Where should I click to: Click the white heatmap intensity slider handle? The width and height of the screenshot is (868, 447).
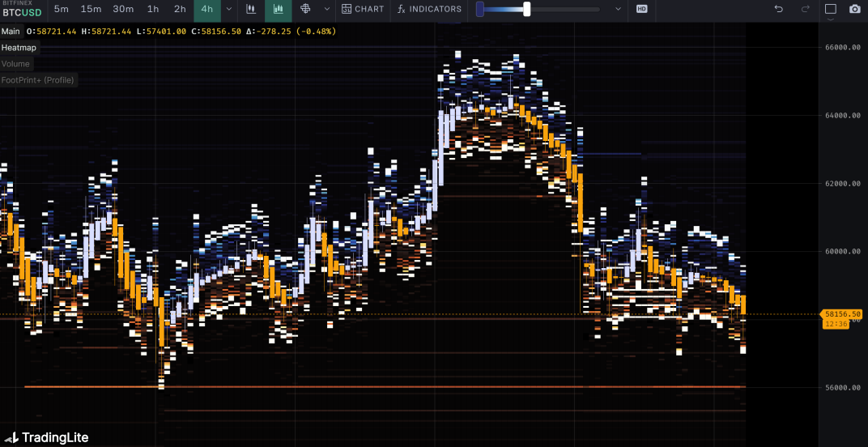coord(527,9)
